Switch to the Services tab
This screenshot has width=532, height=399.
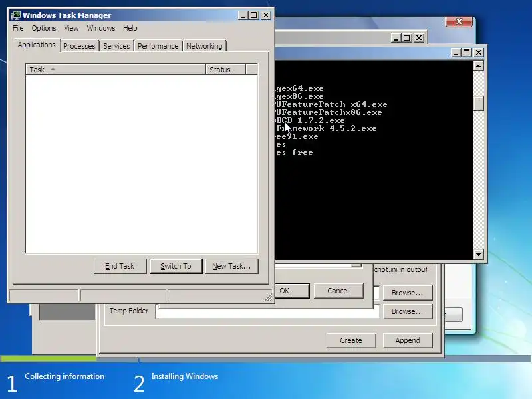pos(116,46)
